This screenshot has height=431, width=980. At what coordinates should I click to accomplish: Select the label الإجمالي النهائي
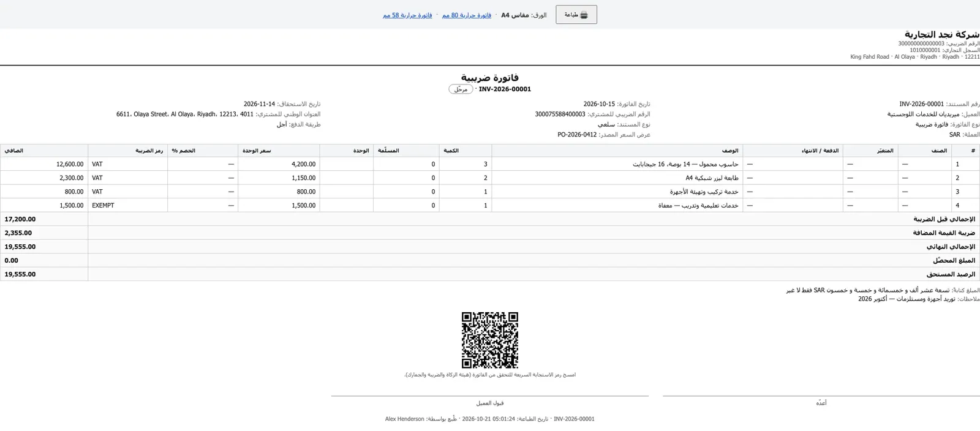(951, 247)
